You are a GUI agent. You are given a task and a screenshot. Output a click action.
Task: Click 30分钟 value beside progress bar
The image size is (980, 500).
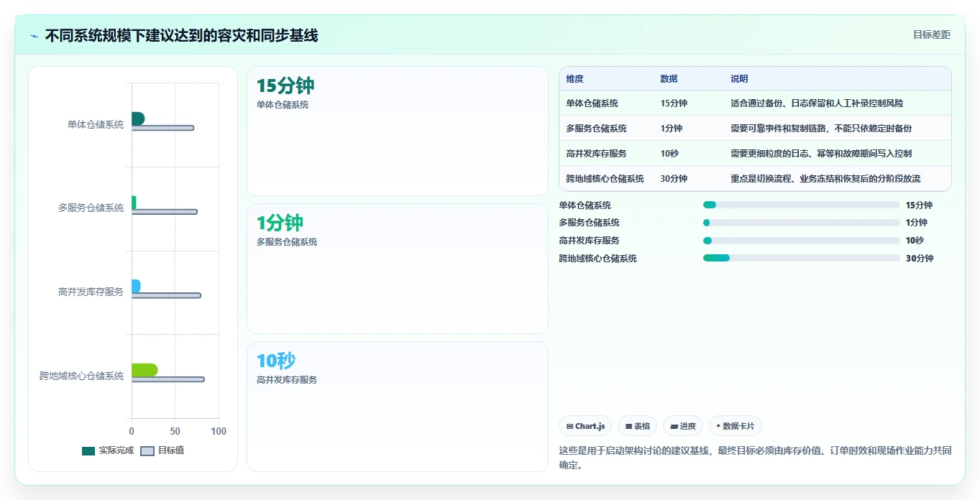click(920, 259)
